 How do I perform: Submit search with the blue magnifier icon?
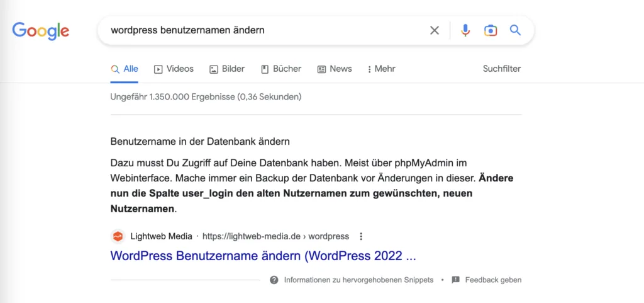click(x=515, y=30)
